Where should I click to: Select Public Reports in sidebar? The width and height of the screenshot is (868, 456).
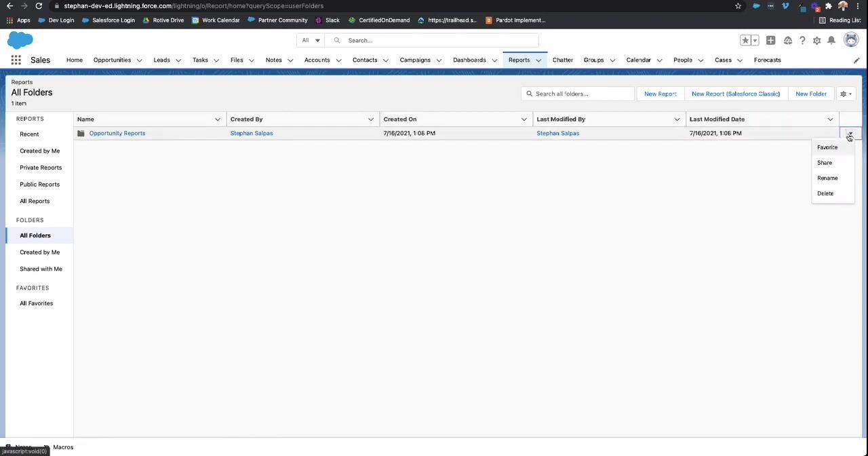click(x=39, y=185)
